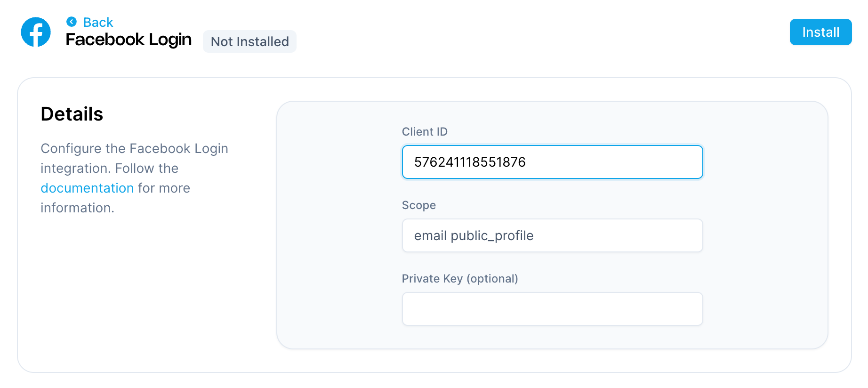
Task: Click the "Not Installed" status badge
Action: (x=249, y=41)
